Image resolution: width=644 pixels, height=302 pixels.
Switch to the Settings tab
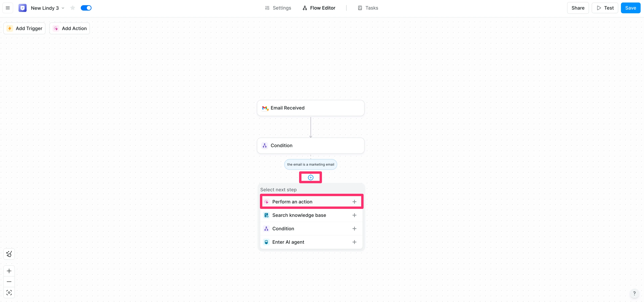(x=278, y=8)
